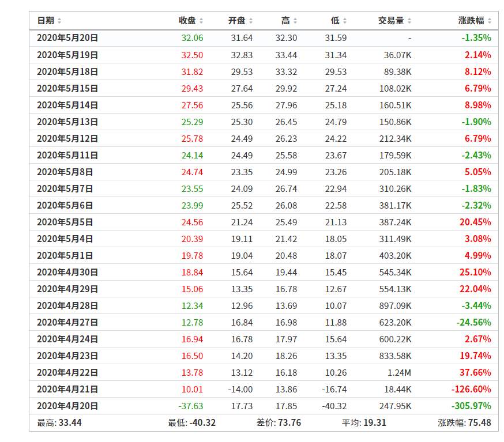Screen dimensions: 504x442
Task: Click the change value 20.45%
Action: pos(475,222)
